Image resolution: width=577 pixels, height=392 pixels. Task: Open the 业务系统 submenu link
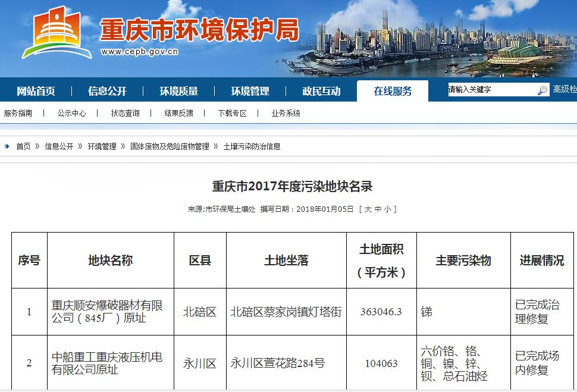[286, 113]
